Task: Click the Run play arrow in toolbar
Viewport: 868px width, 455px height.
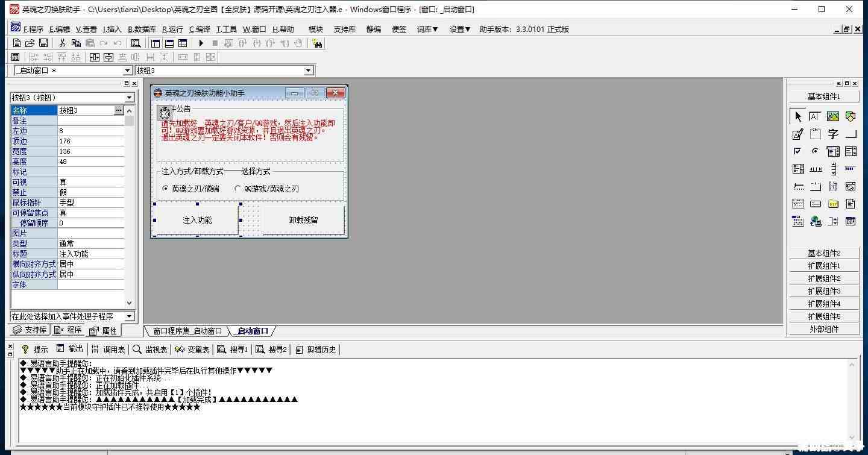Action: 201,43
